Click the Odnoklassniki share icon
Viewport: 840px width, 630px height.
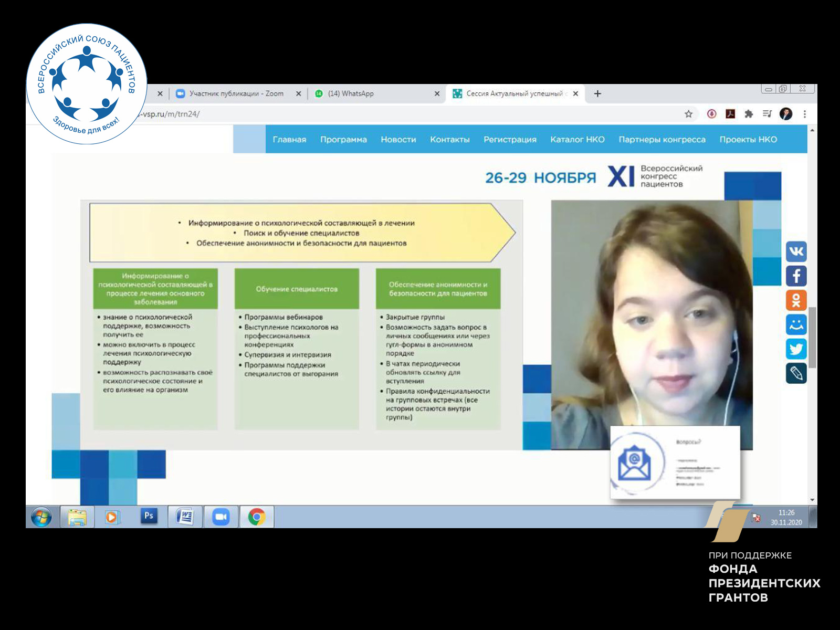pyautogui.click(x=796, y=300)
